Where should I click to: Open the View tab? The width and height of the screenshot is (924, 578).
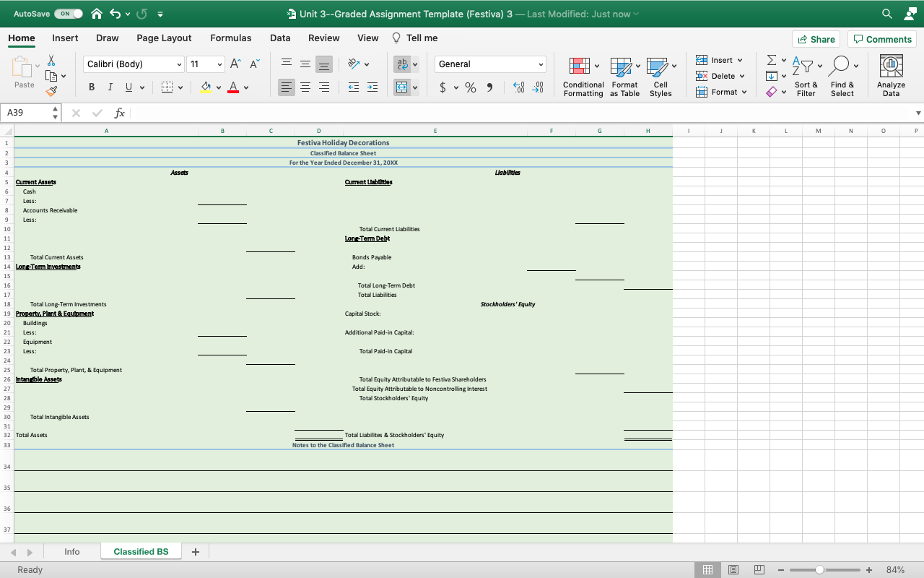click(x=368, y=38)
